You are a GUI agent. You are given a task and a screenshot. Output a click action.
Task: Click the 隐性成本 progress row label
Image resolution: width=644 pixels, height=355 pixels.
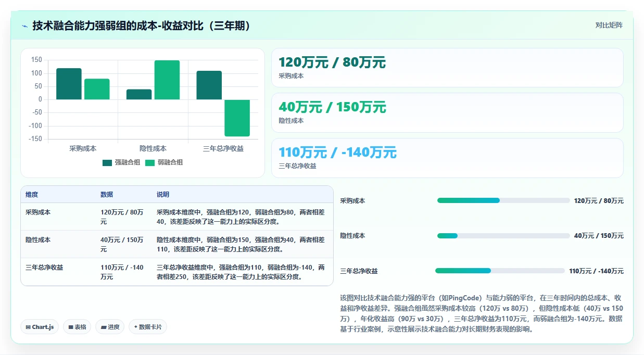pos(352,236)
